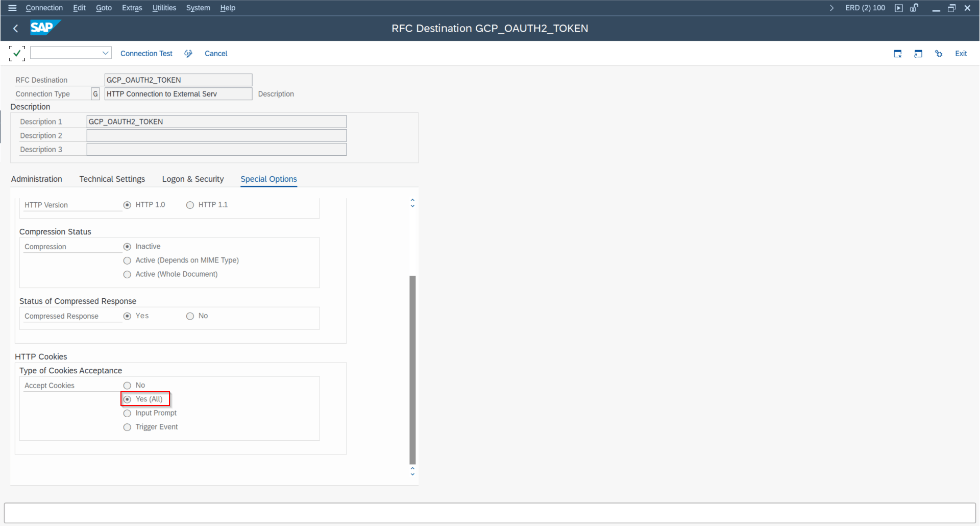The width and height of the screenshot is (980, 526).
Task: Select the Special Options tab
Action: tap(268, 179)
